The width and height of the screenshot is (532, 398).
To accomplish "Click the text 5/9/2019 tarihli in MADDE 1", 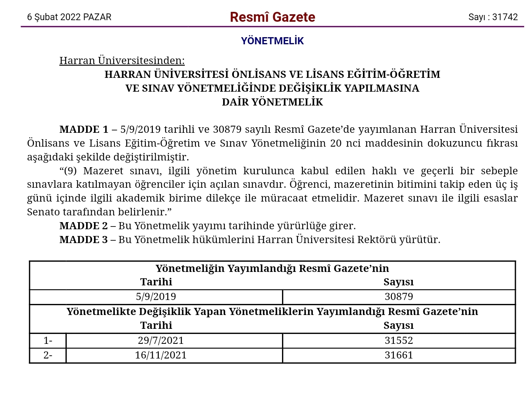I will pyautogui.click(x=157, y=129).
